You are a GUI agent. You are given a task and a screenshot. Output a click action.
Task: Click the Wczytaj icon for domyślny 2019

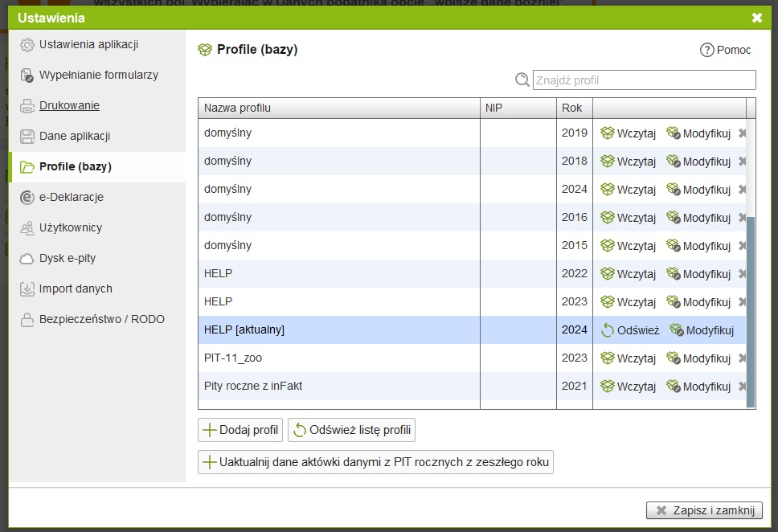click(608, 133)
